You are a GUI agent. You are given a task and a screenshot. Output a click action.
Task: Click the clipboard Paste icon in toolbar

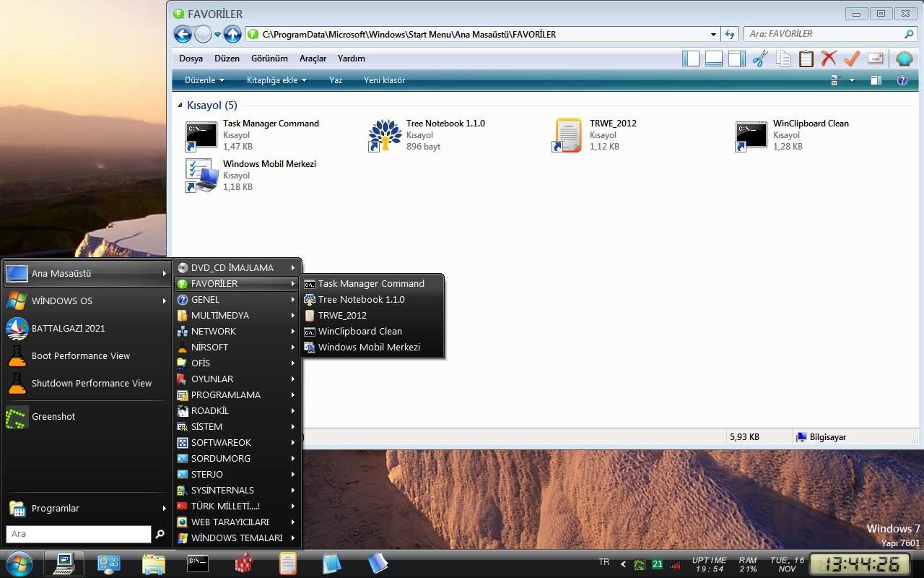(x=806, y=59)
